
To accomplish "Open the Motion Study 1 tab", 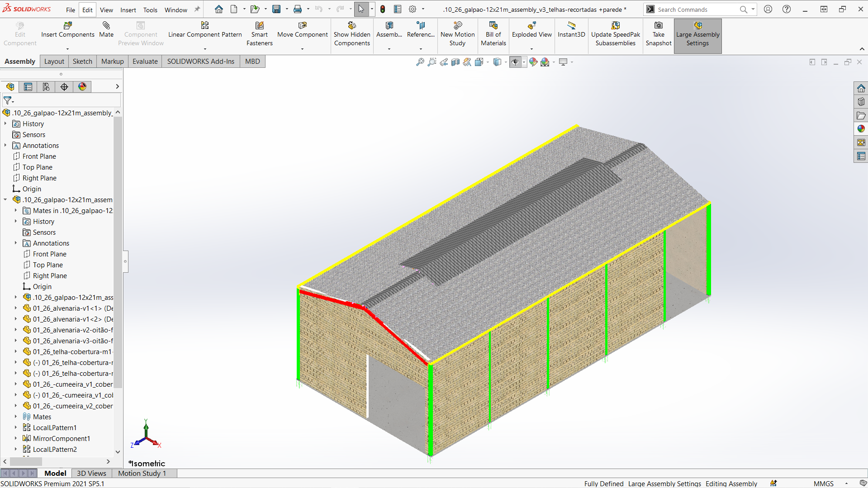I will click(142, 473).
